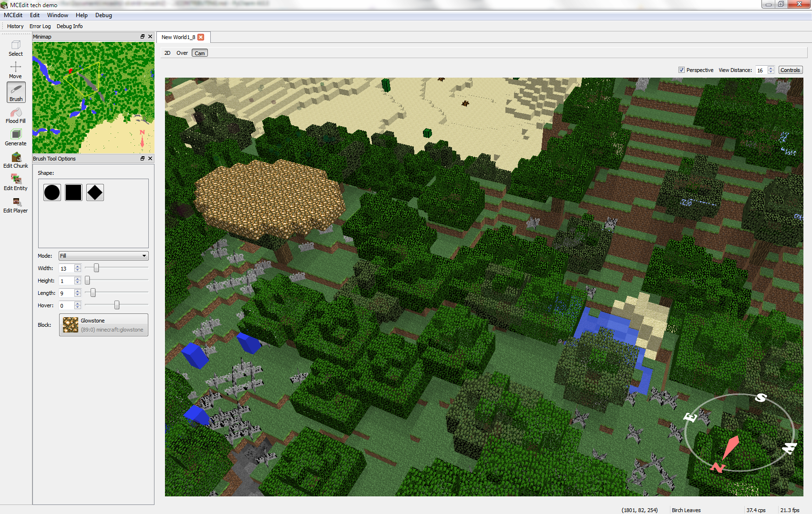
Task: Toggle the Perspective checkbox
Action: pos(681,70)
